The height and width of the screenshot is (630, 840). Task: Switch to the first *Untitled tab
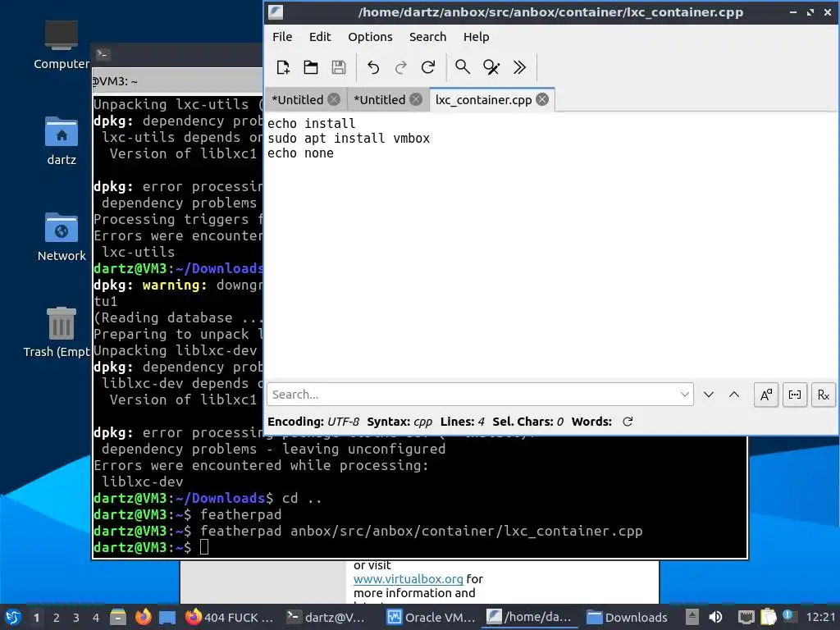[x=298, y=99]
